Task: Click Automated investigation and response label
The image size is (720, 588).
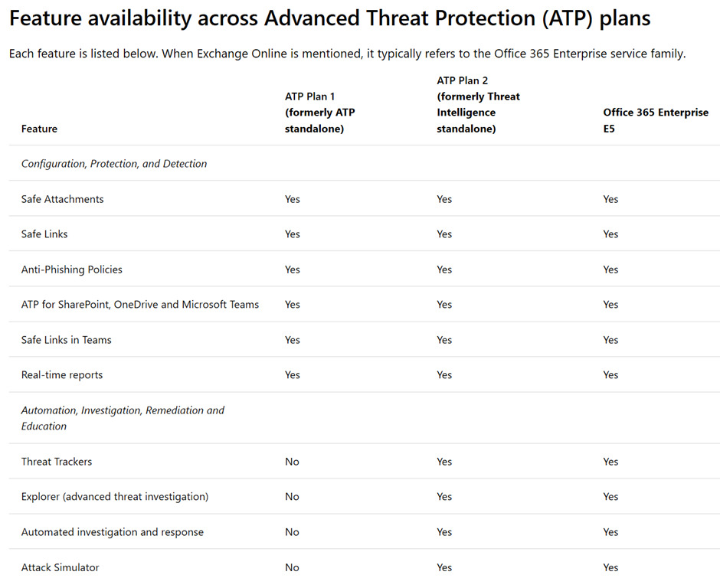Action: tap(113, 532)
